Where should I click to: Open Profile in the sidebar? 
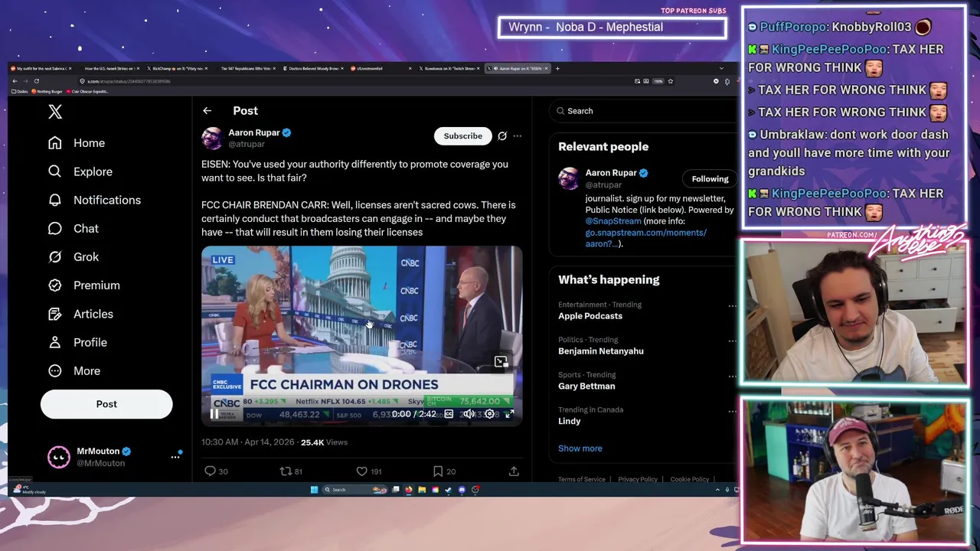(x=77, y=342)
